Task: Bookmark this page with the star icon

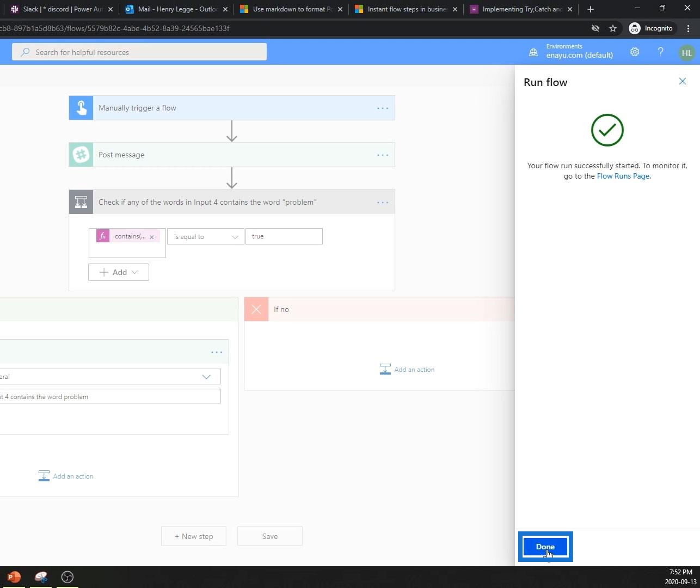Action: click(613, 28)
